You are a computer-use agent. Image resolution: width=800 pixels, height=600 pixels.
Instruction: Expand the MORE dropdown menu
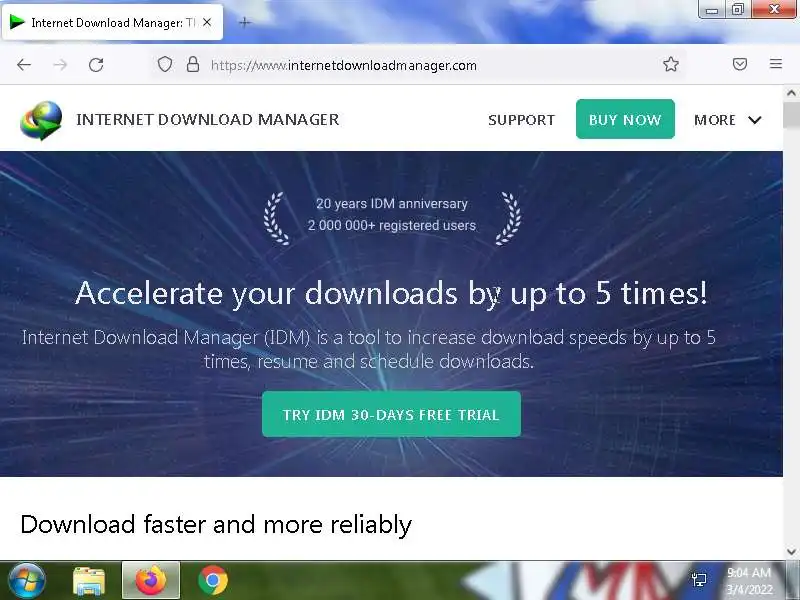point(728,120)
